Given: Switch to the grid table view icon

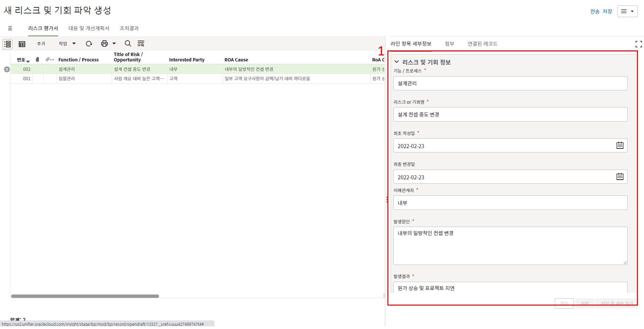Looking at the screenshot, I should pyautogui.click(x=22, y=44).
